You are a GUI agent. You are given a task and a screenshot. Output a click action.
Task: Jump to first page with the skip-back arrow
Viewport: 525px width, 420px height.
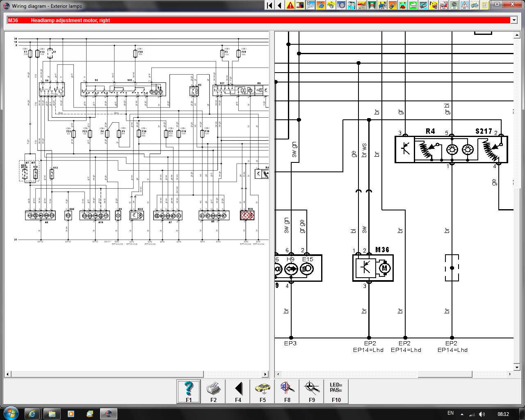(x=269, y=5)
